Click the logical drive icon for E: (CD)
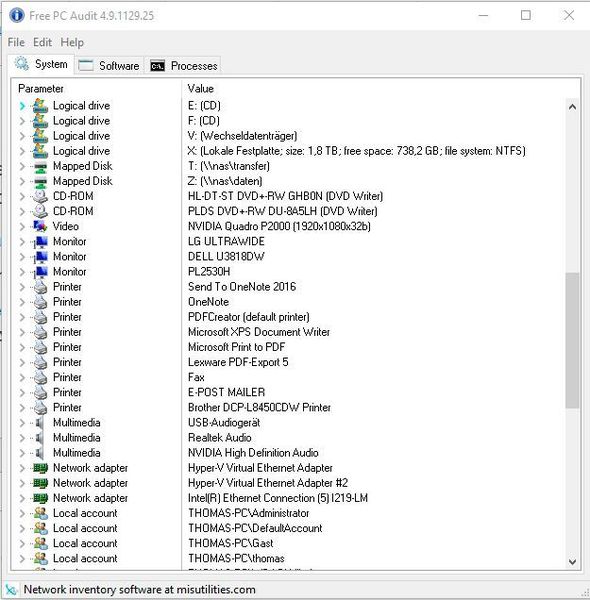 coord(40,106)
